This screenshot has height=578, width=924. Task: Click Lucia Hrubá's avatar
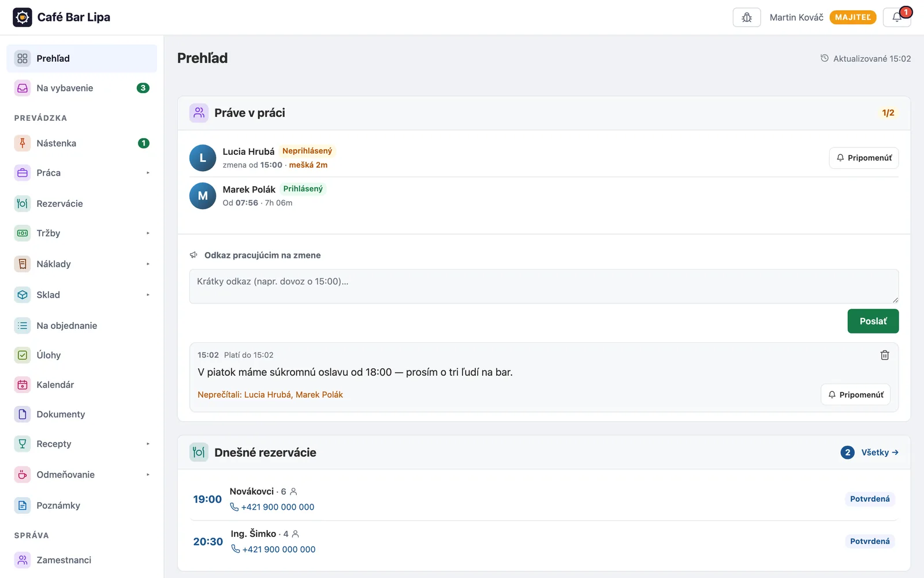(x=203, y=158)
